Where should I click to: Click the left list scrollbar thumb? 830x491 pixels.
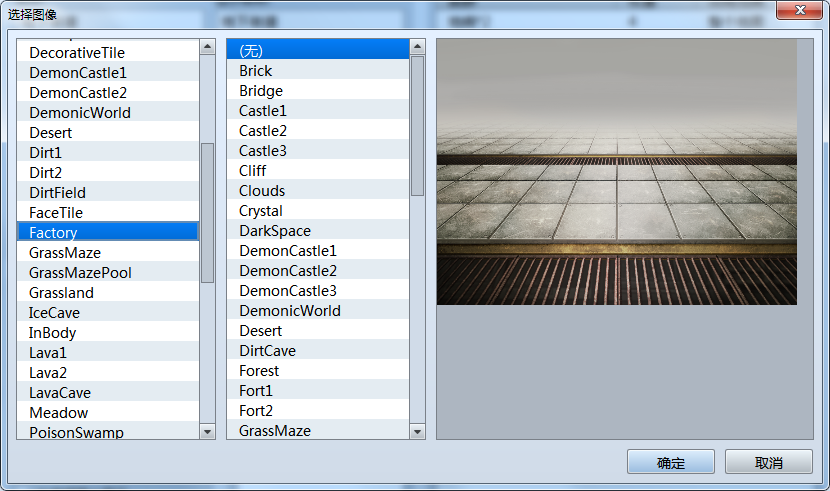(208, 213)
